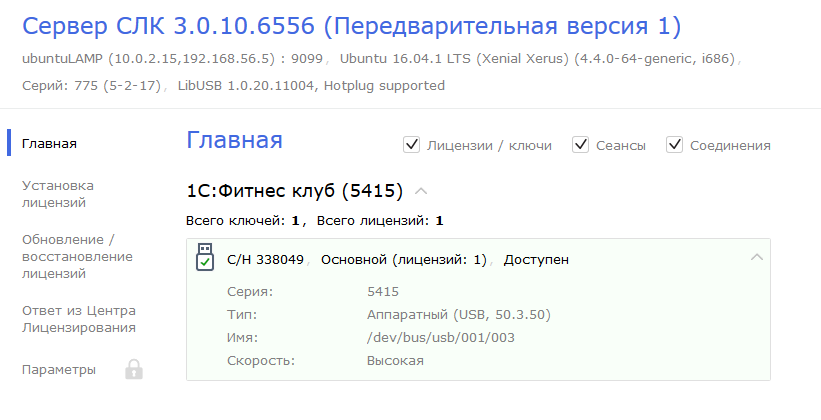This screenshot has width=821, height=420.
Task: Uncheck the Сеансы checkbox
Action: tap(580, 145)
